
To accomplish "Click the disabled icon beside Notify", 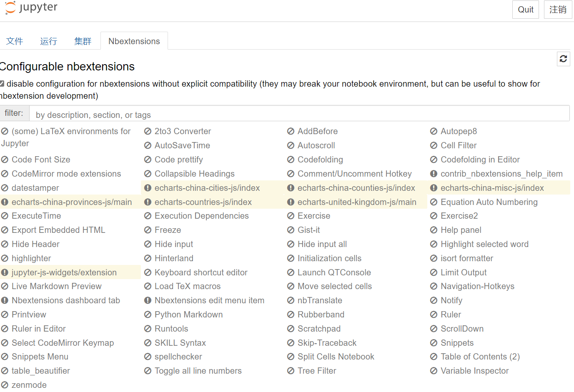I will [x=434, y=300].
